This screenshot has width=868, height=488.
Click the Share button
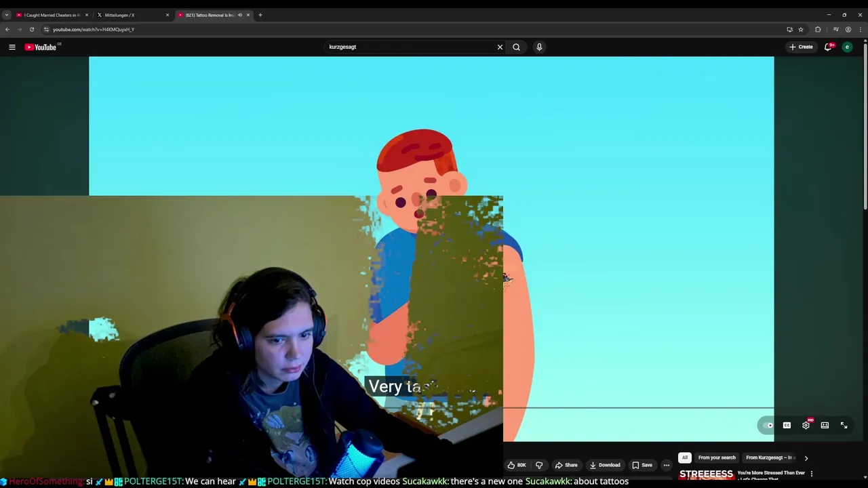click(566, 465)
